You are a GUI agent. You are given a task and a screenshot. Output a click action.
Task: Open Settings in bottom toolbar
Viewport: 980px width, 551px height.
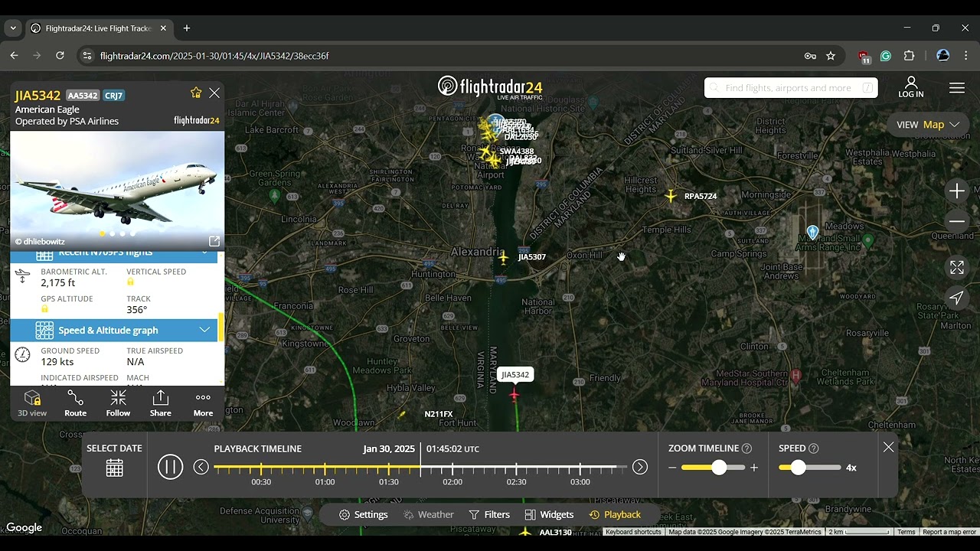click(364, 514)
